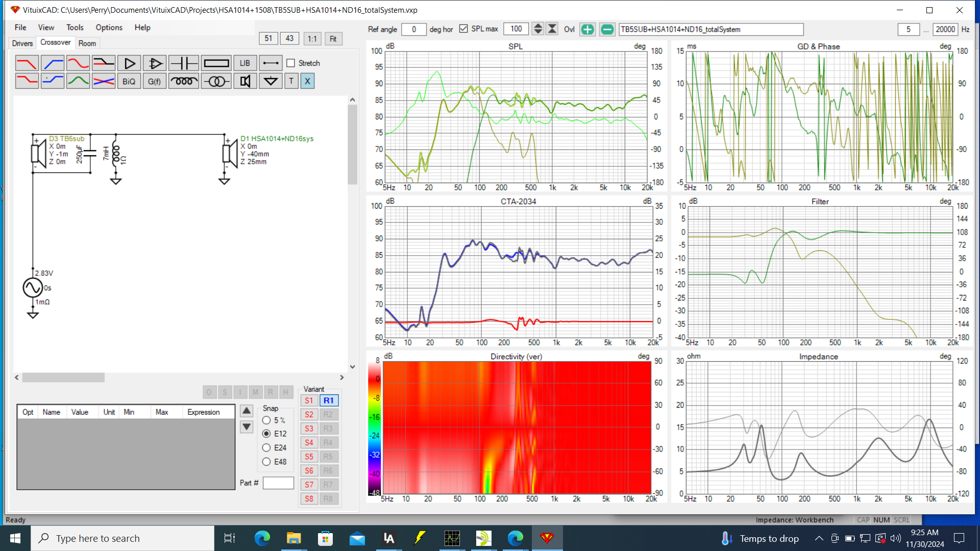Click the 1:1 zoom button
980x551 pixels.
pos(312,38)
